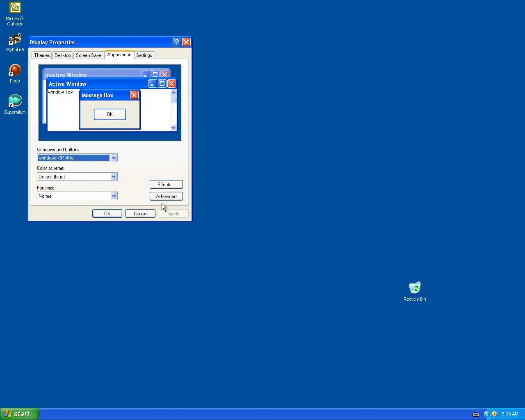Screen dimensions: 525x420
Task: Click the Advanced button
Action: coord(166,196)
